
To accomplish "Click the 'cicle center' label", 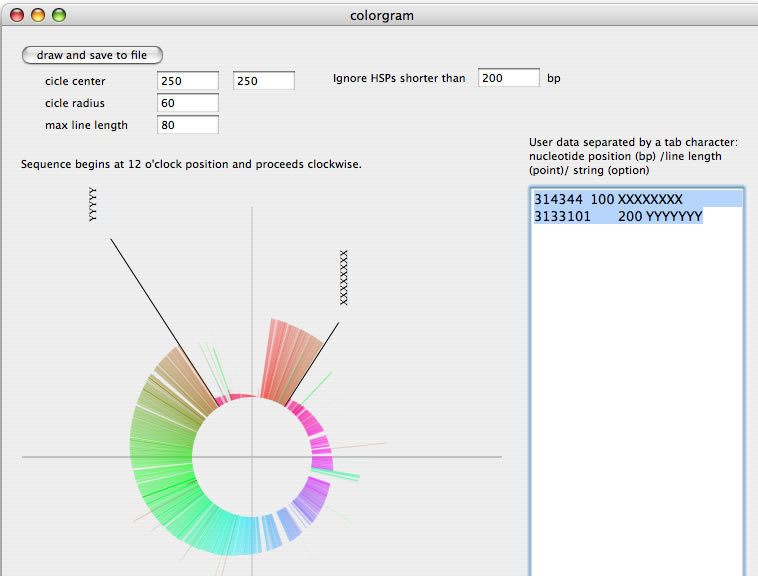I will (75, 81).
